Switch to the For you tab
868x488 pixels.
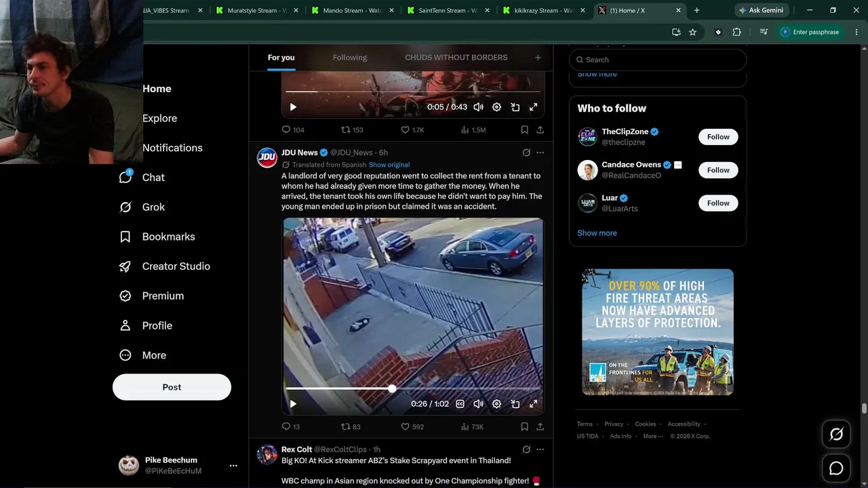281,58
